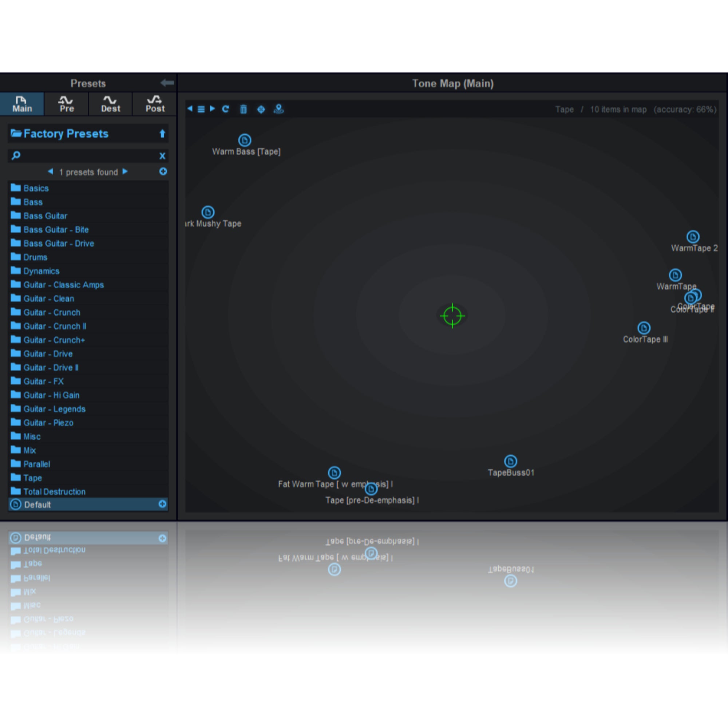Viewport: 728px width, 728px height.
Task: Select the Fat Warm Tape preset node
Action: tap(334, 472)
